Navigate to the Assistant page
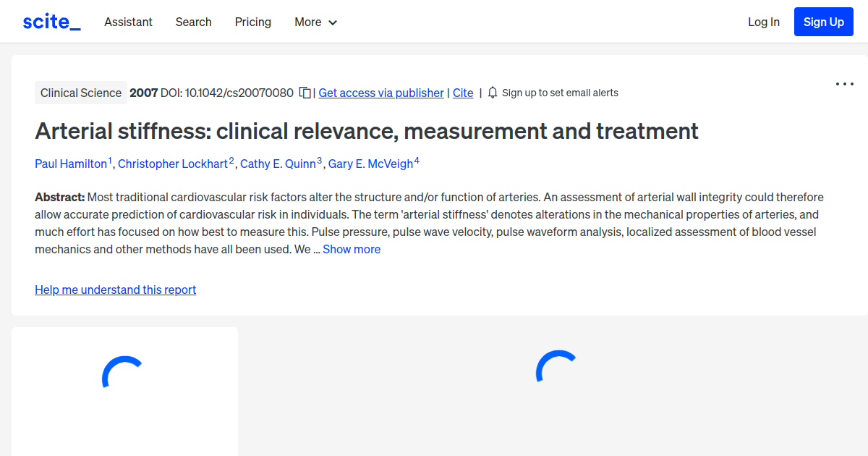The height and width of the screenshot is (456, 868). tap(128, 22)
